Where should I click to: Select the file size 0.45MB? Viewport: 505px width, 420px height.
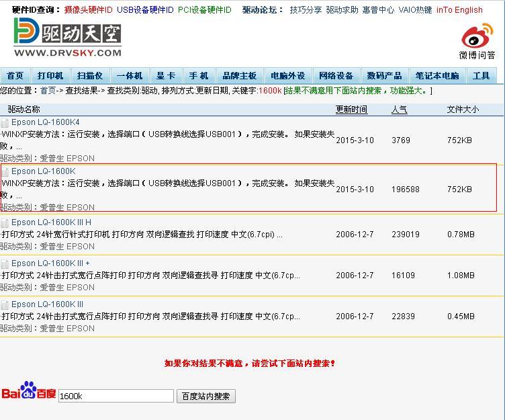(461, 317)
